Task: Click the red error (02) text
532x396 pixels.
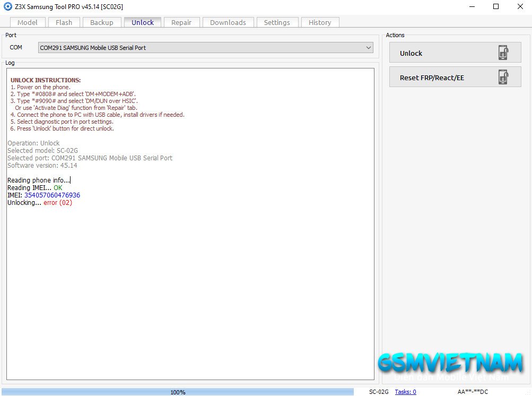Action: tap(58, 203)
